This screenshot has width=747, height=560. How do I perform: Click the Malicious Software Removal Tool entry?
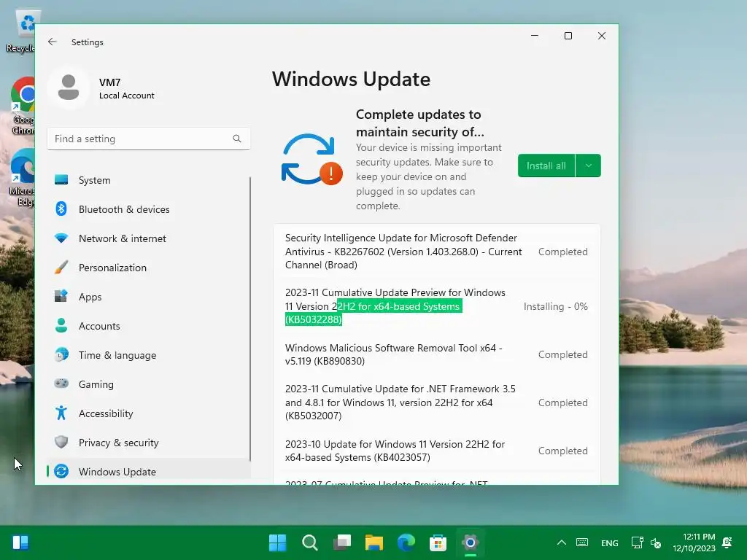tap(437, 354)
